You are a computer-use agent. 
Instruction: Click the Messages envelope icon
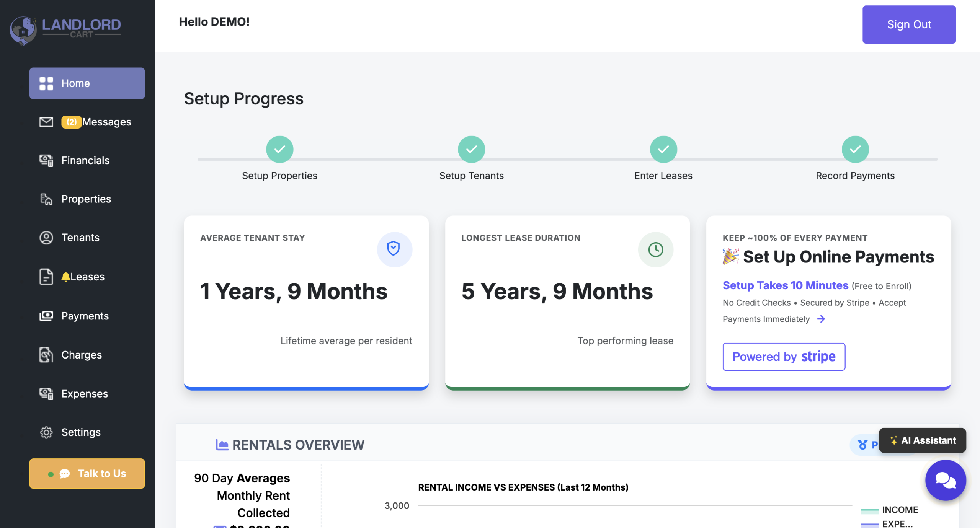point(46,122)
